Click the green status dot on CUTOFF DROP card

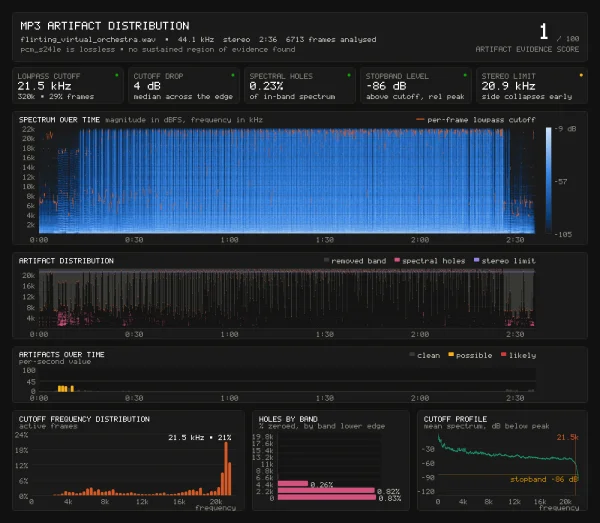(233, 75)
